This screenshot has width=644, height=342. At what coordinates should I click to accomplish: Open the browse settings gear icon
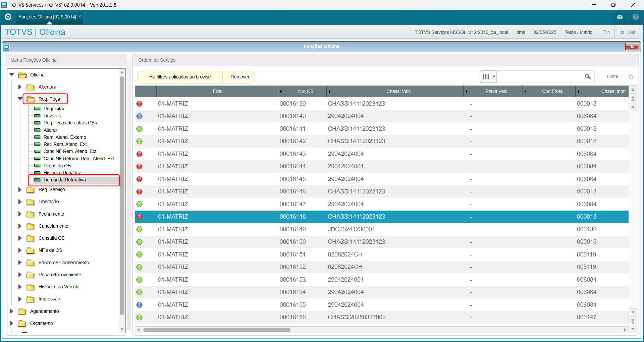pyautogui.click(x=631, y=77)
